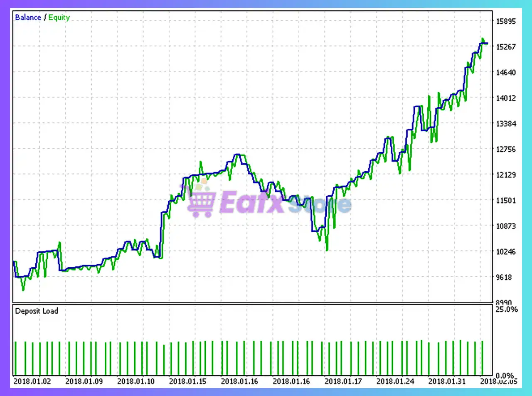The width and height of the screenshot is (532, 396).
Task: Click the 2018.01.31 date label
Action: pos(447,381)
